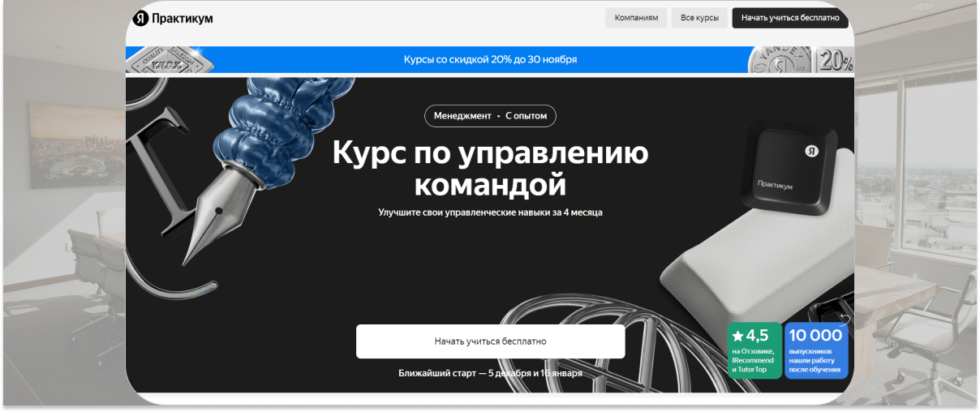Select the Менеджмент · С опытом tag pill
The height and width of the screenshot is (412, 980).
pyautogui.click(x=490, y=116)
